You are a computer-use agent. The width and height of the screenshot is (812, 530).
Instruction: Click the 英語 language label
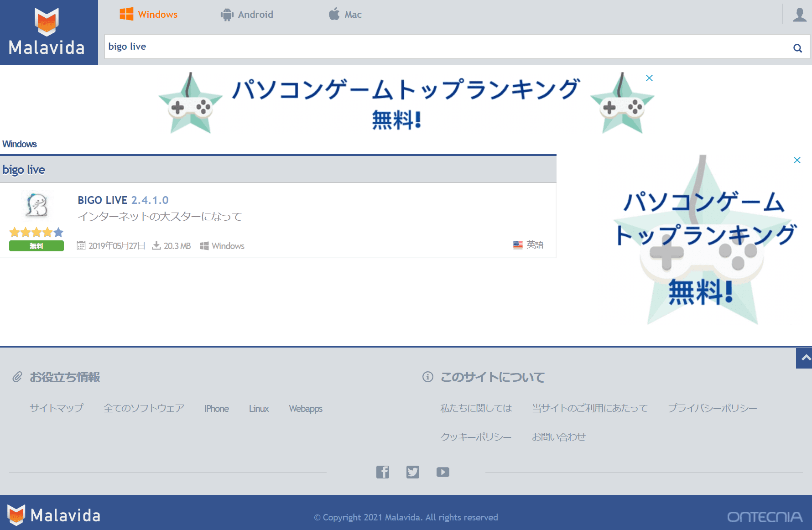tap(535, 245)
